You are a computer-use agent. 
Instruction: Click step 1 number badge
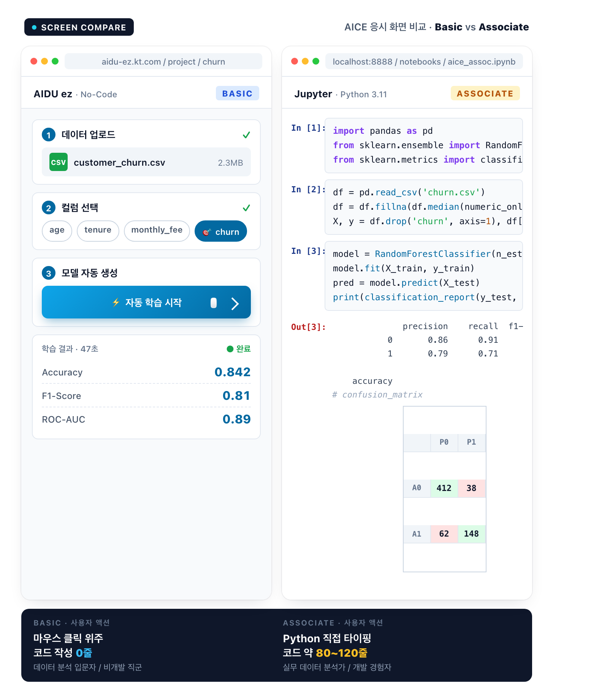[x=49, y=135]
